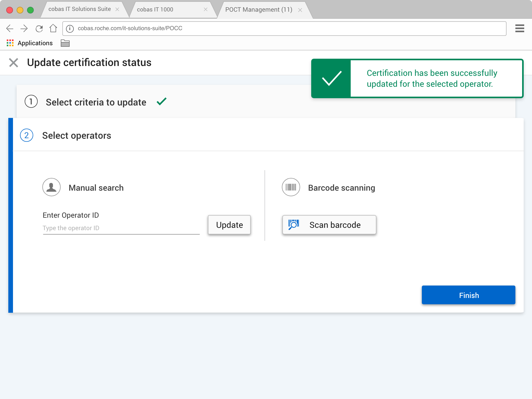Open the bookmarks folder icon

(x=65, y=43)
